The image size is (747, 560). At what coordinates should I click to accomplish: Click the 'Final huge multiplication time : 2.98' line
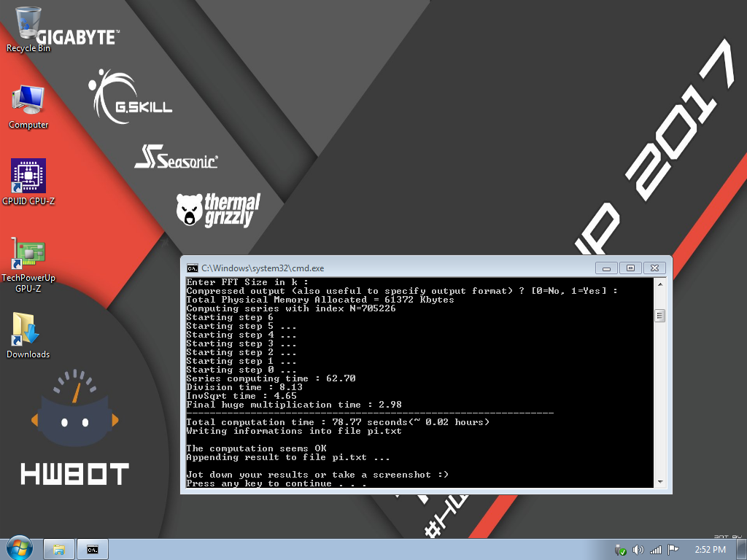pyautogui.click(x=294, y=404)
